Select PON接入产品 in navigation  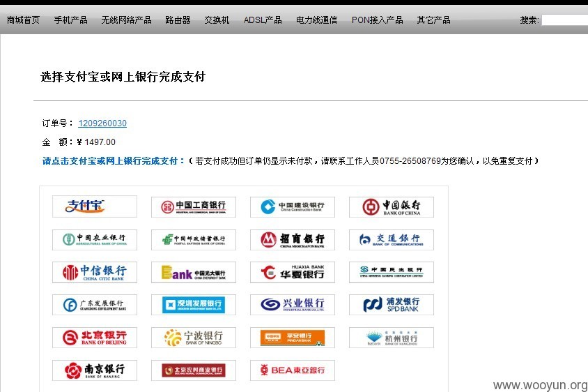click(x=377, y=20)
